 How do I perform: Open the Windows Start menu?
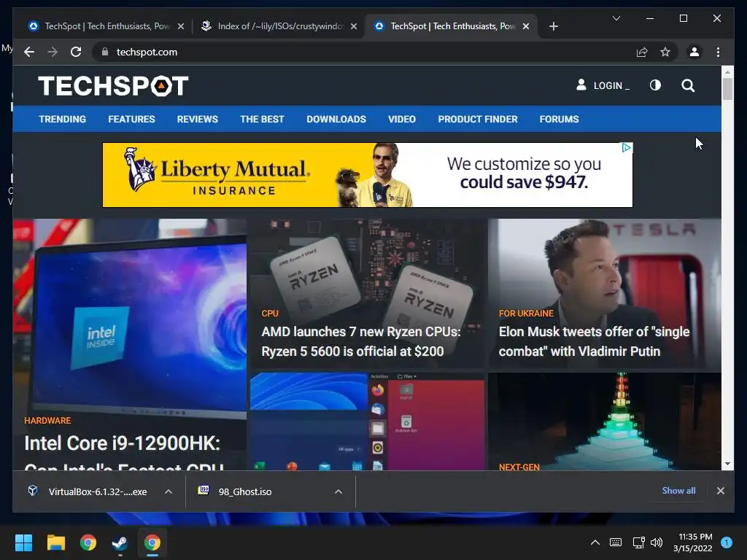[23, 542]
